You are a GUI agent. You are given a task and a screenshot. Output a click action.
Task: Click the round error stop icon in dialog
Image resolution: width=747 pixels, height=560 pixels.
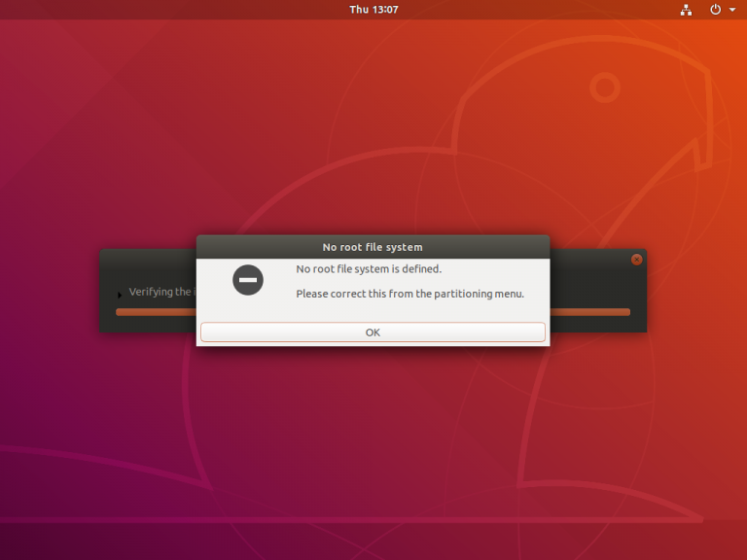point(248,280)
